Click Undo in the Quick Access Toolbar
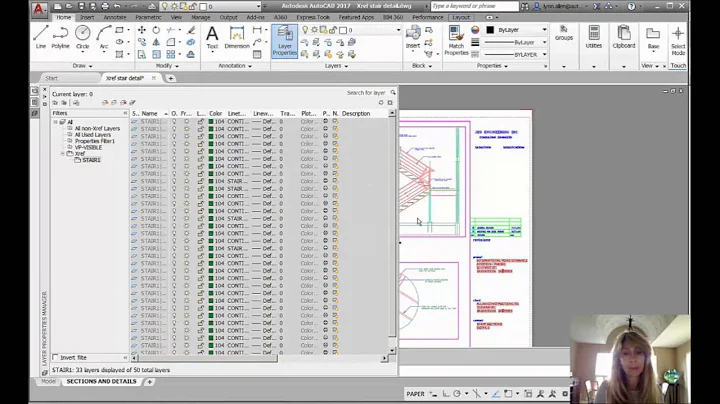The image size is (720, 404). tap(117, 6)
